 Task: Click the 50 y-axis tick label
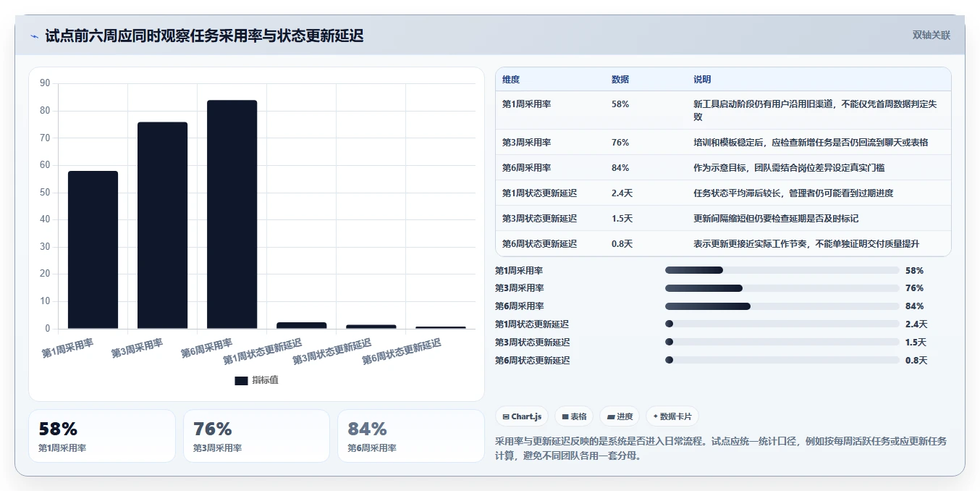pos(45,192)
